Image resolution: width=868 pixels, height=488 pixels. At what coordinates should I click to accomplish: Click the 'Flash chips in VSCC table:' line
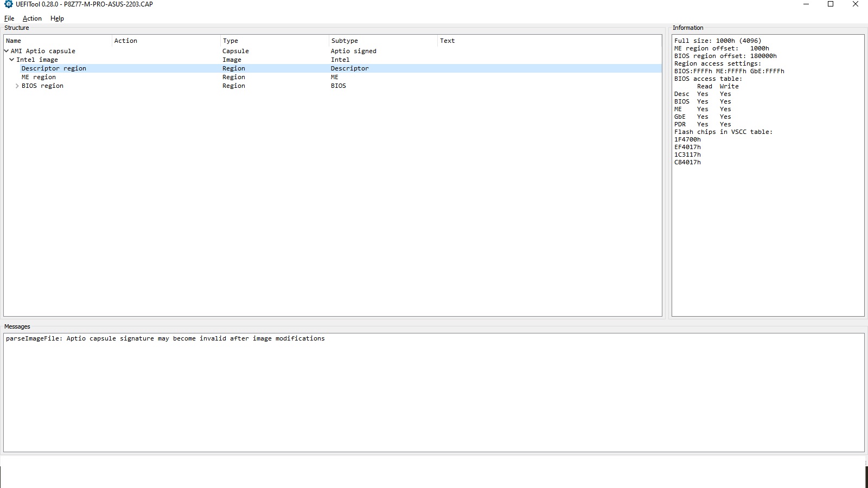[723, 132]
